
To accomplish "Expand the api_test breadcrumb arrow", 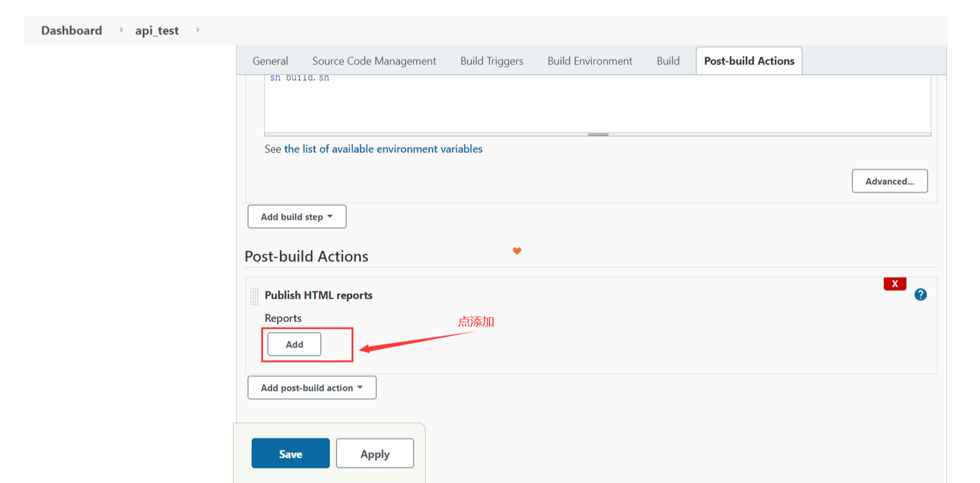I will point(198,30).
